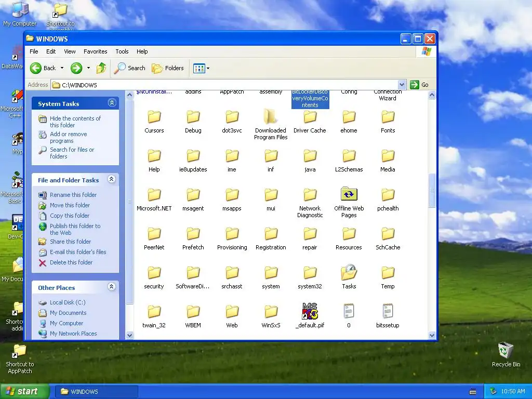Image resolution: width=532 pixels, height=399 pixels.
Task: Open the Forward history dropdown arrow
Action: click(x=88, y=68)
